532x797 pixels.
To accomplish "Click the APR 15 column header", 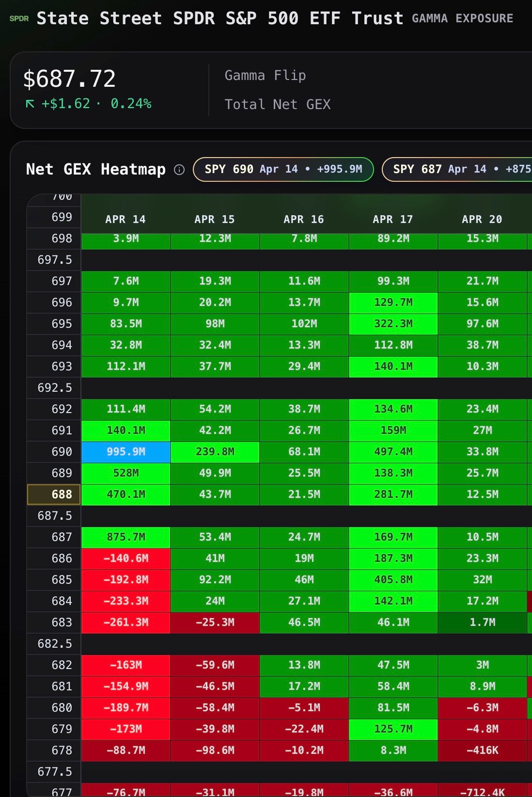I will 215,219.
